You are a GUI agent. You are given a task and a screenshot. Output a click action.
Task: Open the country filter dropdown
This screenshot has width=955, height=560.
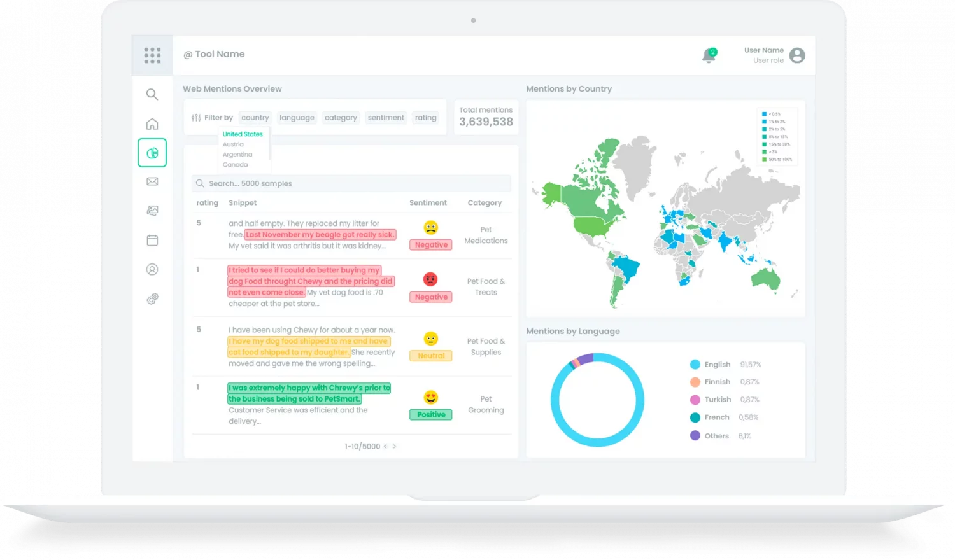[x=255, y=118]
